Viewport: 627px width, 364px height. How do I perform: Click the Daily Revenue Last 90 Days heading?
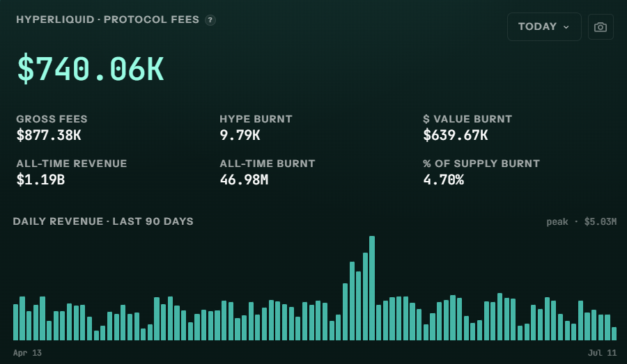[x=103, y=221]
